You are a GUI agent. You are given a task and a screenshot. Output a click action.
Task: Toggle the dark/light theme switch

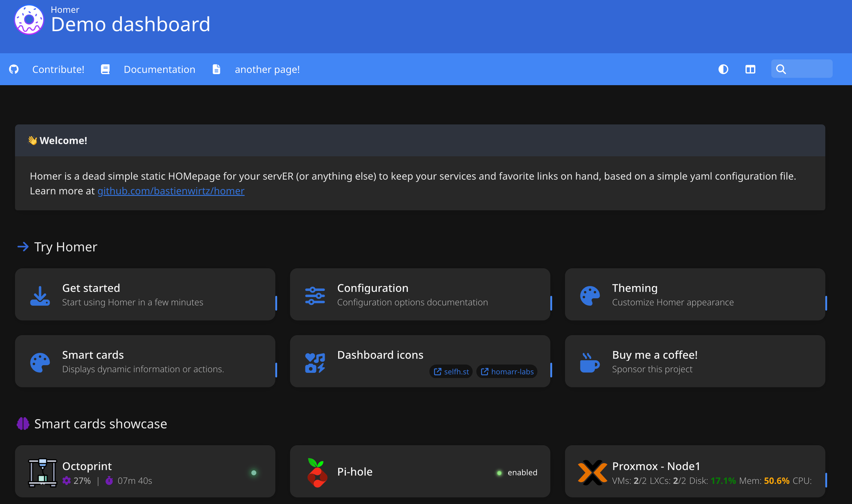pos(723,69)
